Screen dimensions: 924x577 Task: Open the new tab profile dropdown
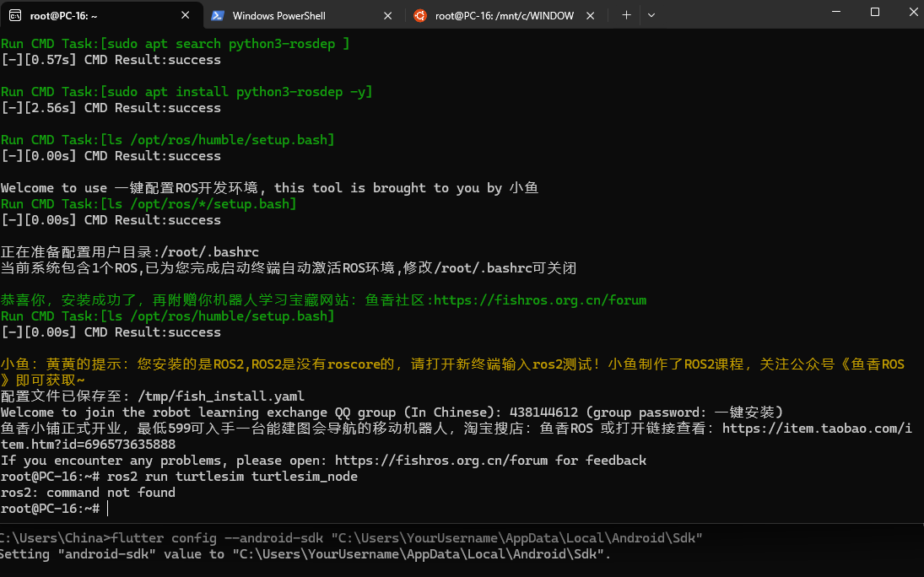[651, 15]
